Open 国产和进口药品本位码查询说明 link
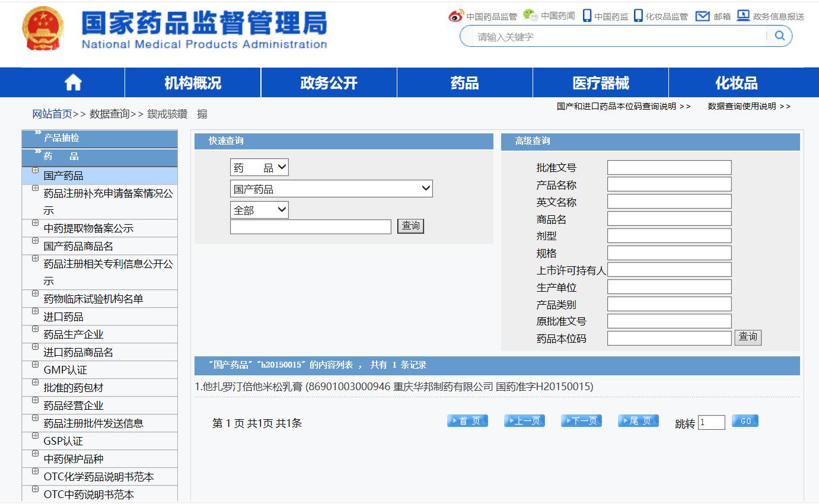 click(x=623, y=106)
